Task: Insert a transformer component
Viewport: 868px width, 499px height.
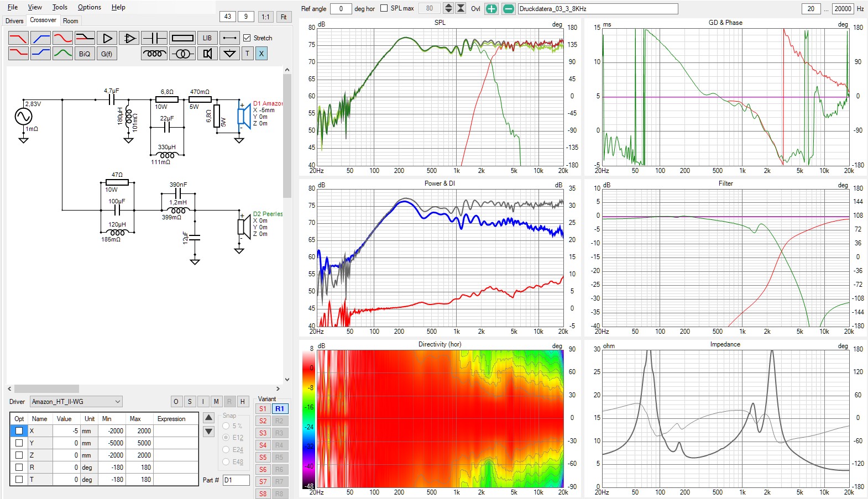Action: [x=182, y=54]
